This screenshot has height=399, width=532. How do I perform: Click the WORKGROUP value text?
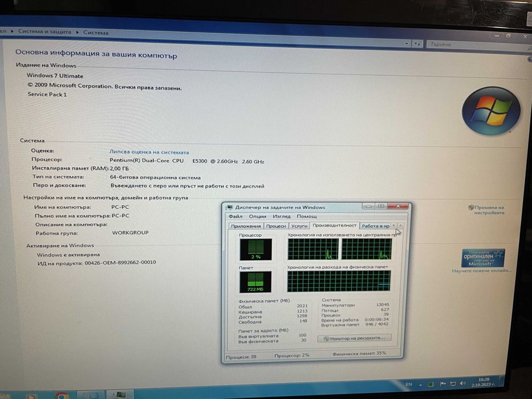tap(130, 233)
